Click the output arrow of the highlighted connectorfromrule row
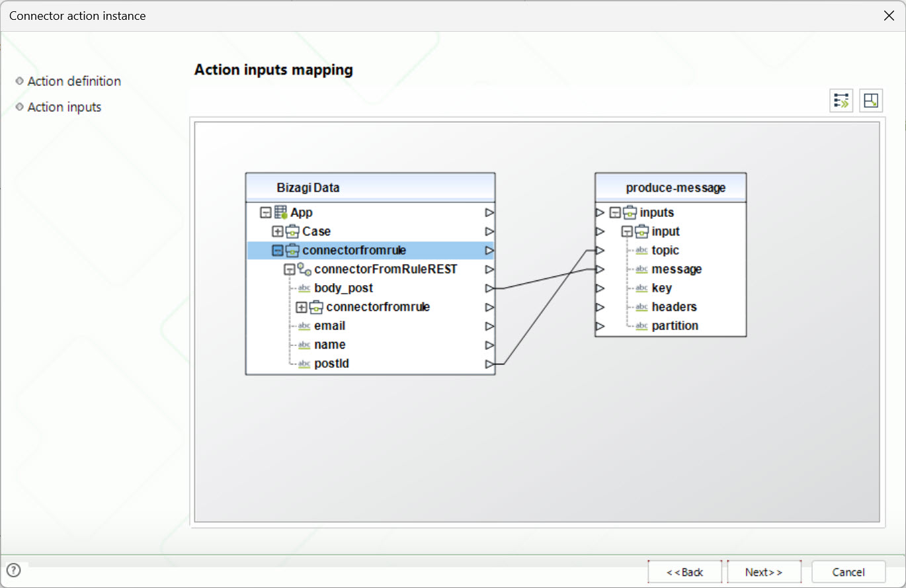Screen dimensions: 906x588 pos(489,250)
